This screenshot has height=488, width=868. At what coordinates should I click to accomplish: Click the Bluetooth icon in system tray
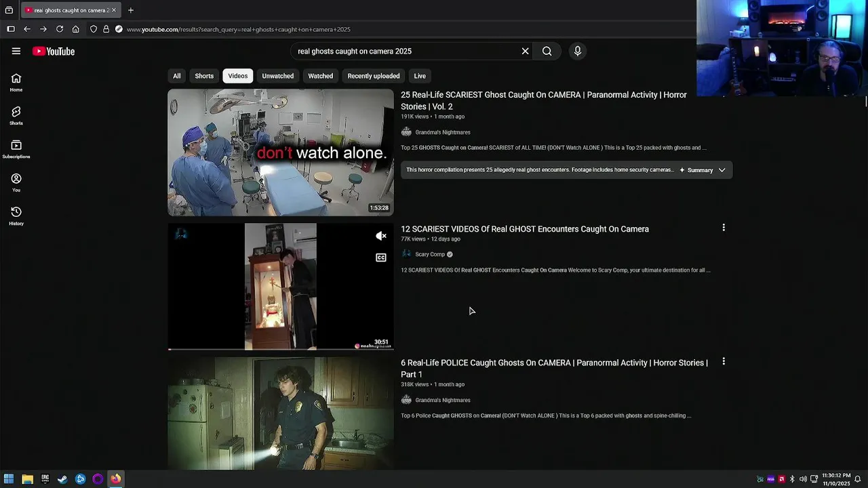point(792,479)
